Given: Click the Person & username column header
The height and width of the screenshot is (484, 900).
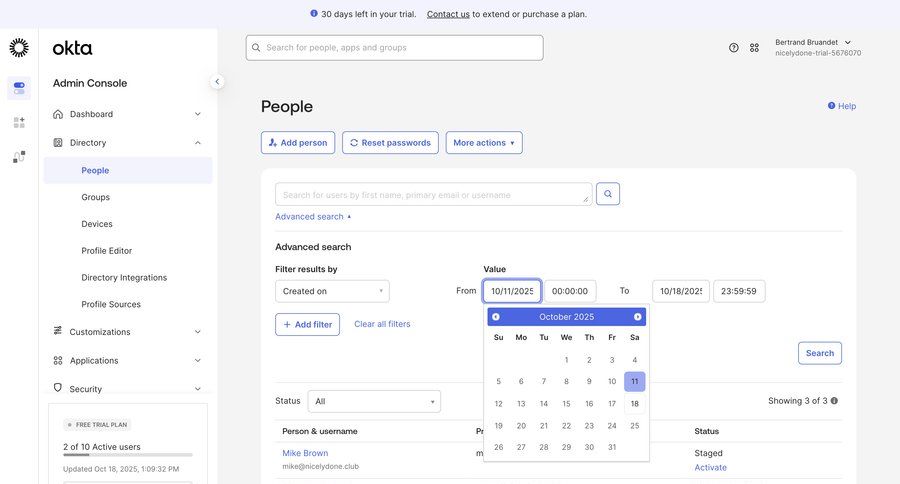Looking at the screenshot, I should [320, 431].
